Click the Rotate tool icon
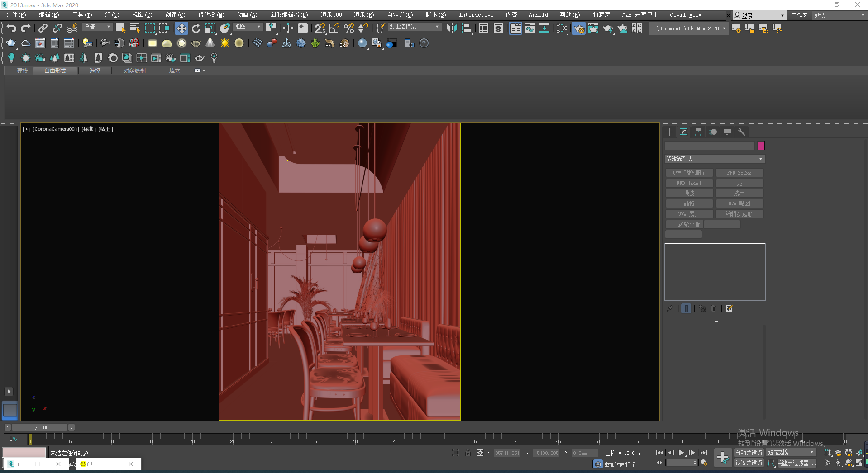The width and height of the screenshot is (868, 473). (196, 28)
